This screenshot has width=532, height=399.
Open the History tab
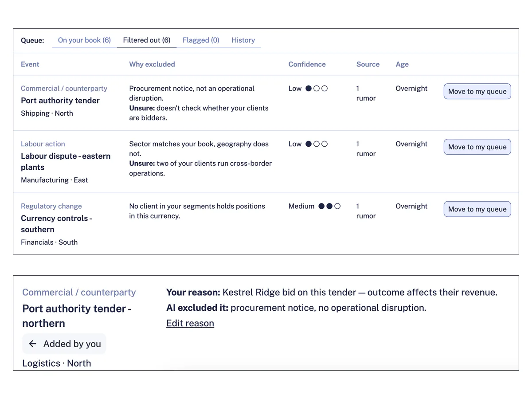(x=243, y=40)
